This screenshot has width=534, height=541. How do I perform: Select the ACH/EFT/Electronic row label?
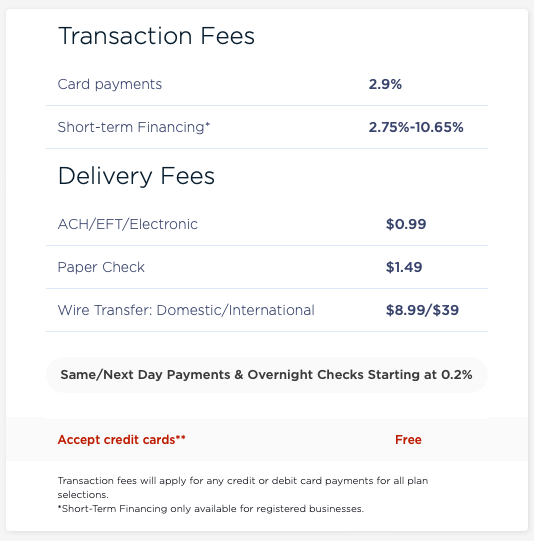(127, 224)
